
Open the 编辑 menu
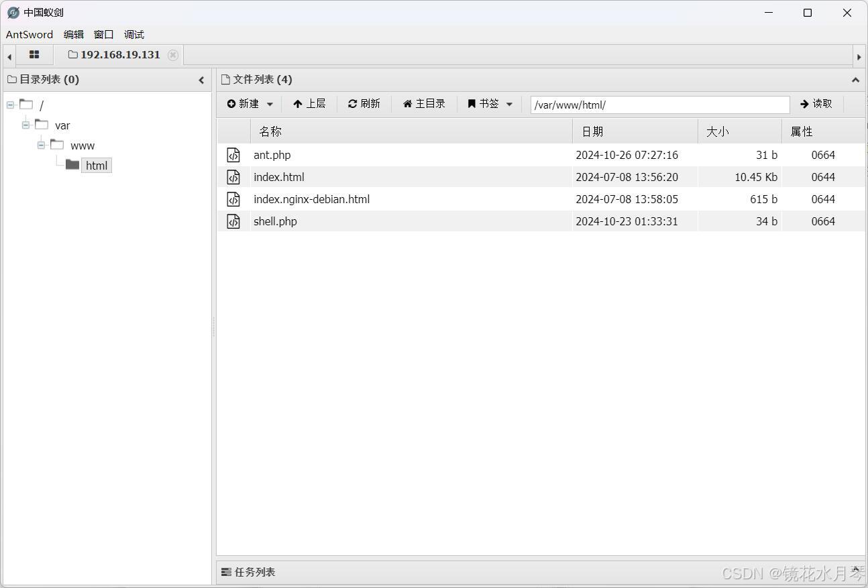(x=74, y=34)
